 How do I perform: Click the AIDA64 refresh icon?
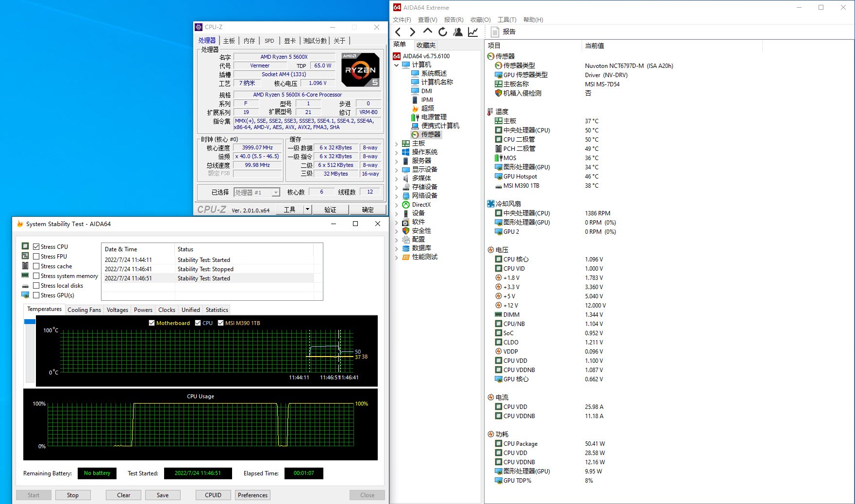[x=442, y=32]
